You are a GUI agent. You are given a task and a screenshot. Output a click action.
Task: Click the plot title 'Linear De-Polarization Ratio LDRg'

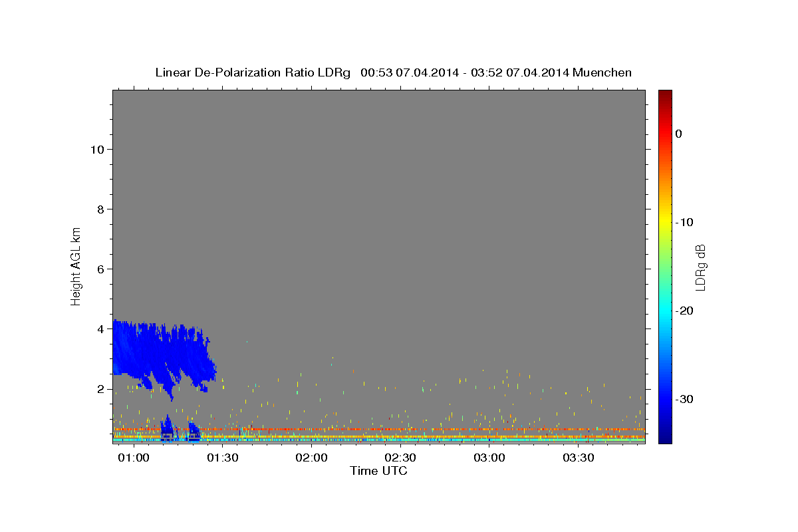click(x=253, y=72)
